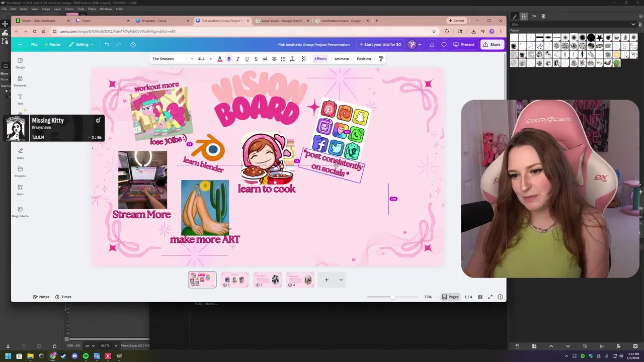Toggle bold formatting on the text
The image size is (644, 362).
[229, 59]
